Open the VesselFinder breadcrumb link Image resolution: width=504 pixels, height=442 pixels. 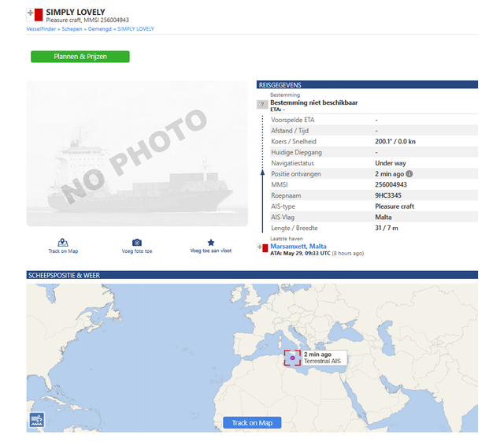pyautogui.click(x=41, y=29)
